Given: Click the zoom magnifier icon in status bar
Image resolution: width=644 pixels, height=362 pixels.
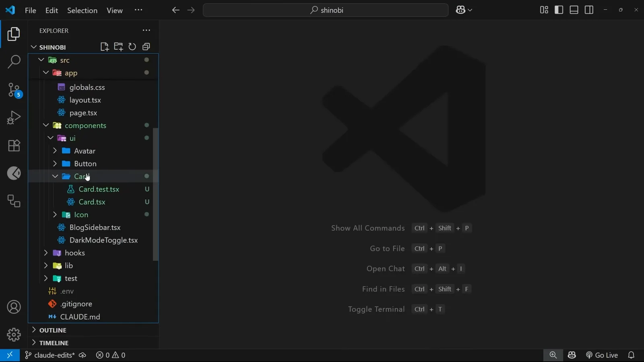Looking at the screenshot, I should [553, 355].
